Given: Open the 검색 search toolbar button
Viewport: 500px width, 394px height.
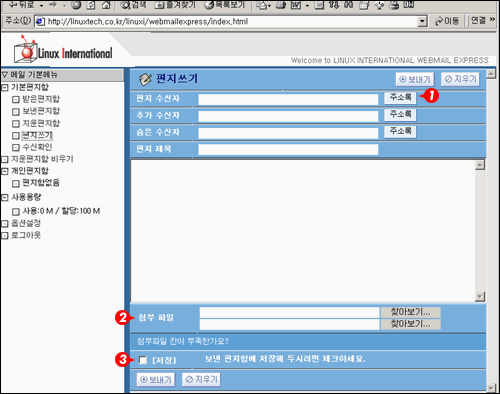Looking at the screenshot, I should point(133,5).
